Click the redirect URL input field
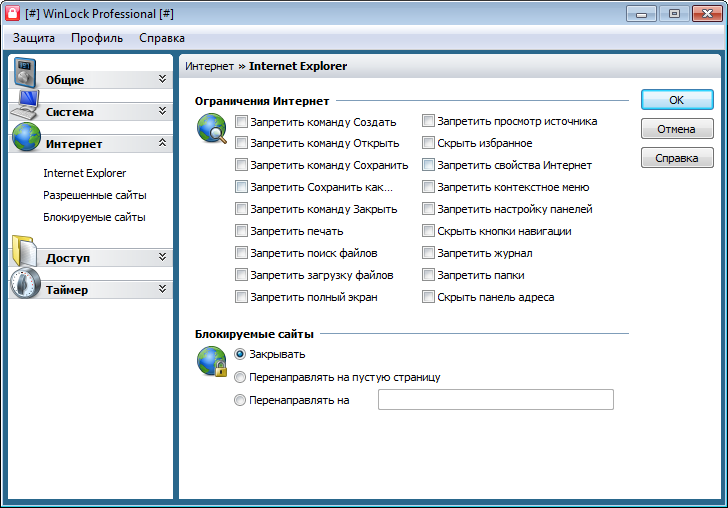 click(x=496, y=399)
